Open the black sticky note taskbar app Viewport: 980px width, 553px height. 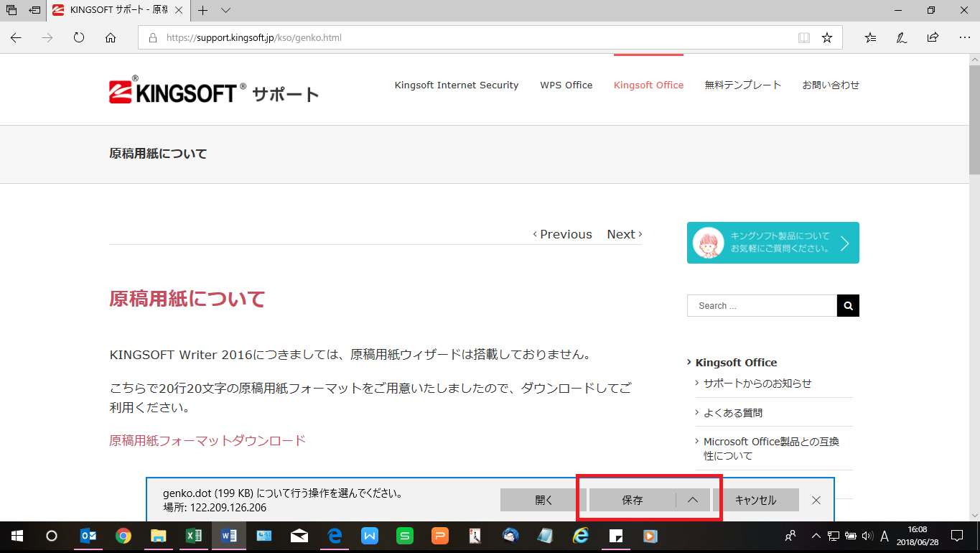click(x=616, y=536)
